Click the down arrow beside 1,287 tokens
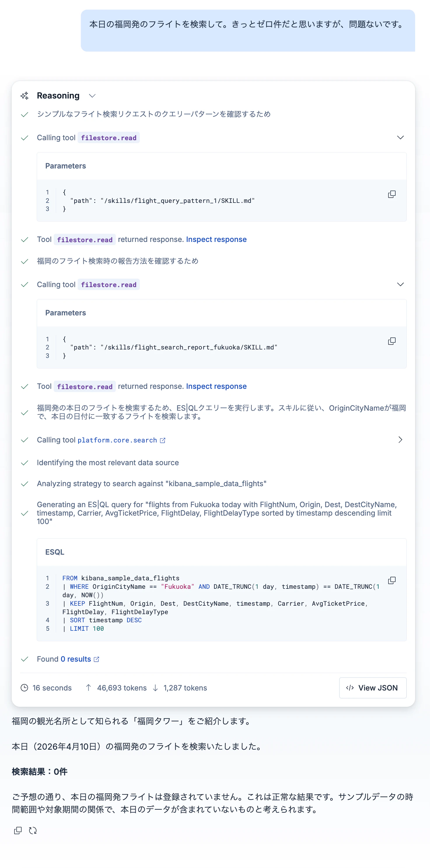The height and width of the screenshot is (868, 430). 155,688
